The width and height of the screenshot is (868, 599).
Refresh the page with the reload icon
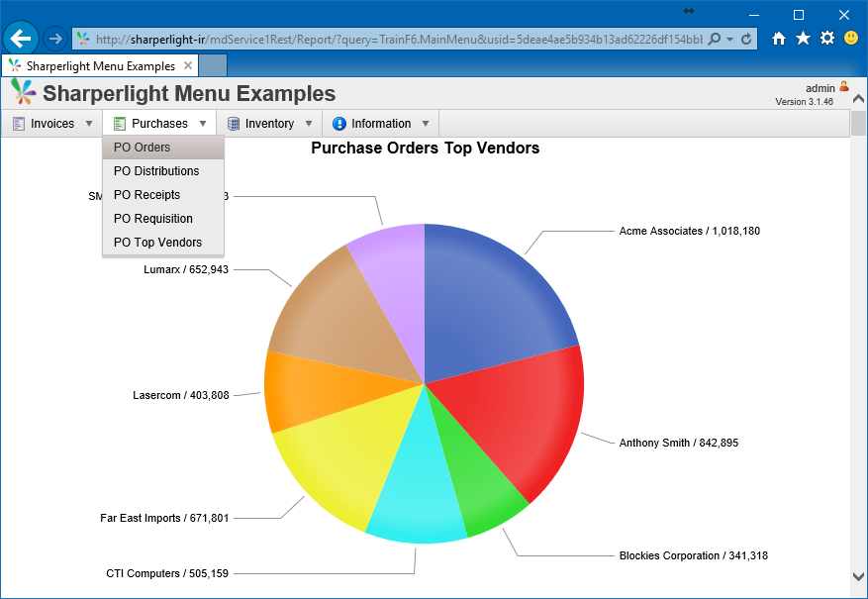coord(746,39)
